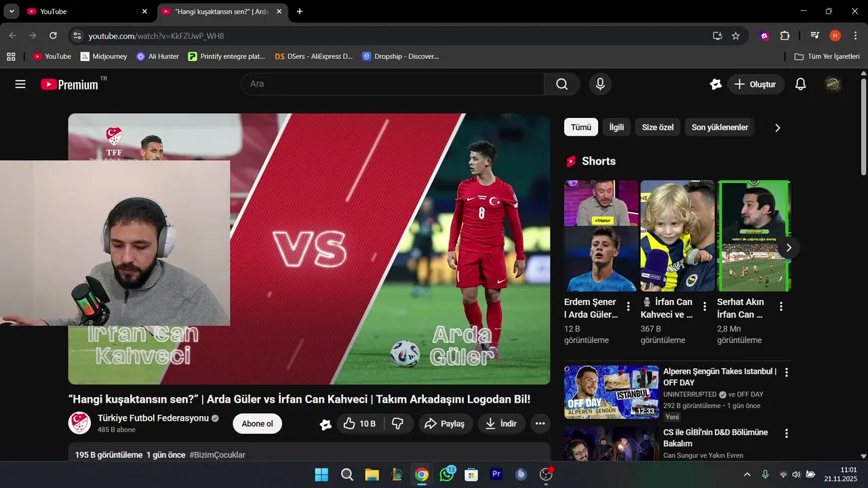This screenshot has width=868, height=488.
Task: Open the #BizimÇocuklar hashtag link
Action: [217, 455]
